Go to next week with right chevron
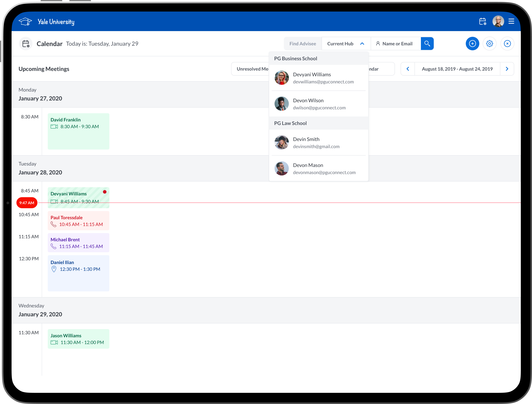 507,69
